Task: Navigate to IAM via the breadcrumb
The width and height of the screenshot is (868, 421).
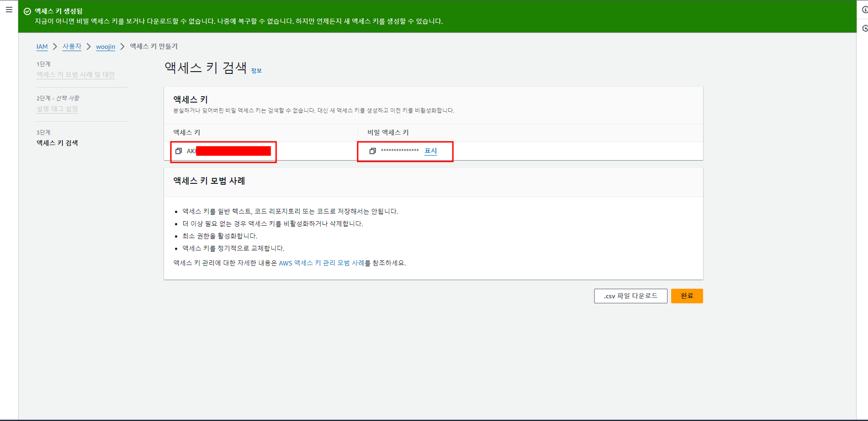Action: pyautogui.click(x=42, y=47)
